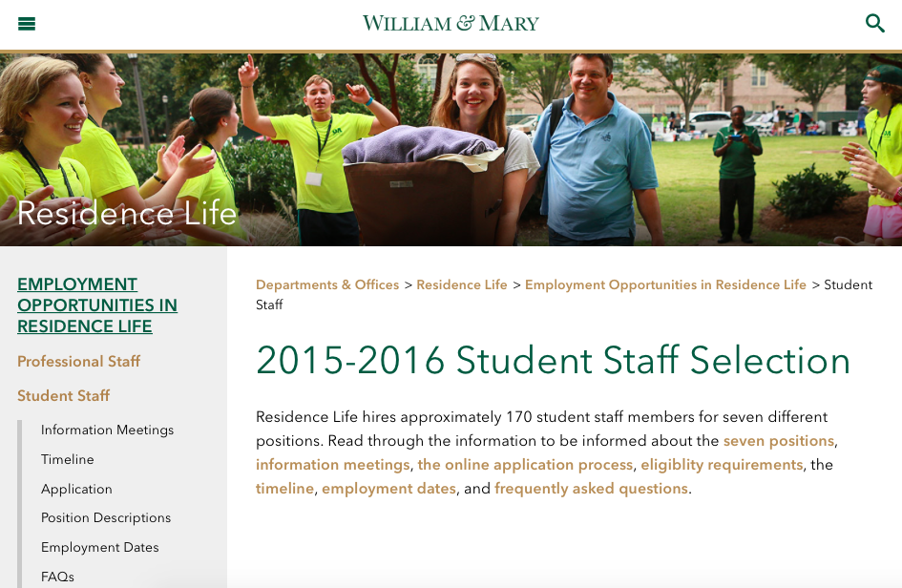Open the hamburger menu icon
This screenshot has width=902, height=588.
tap(27, 24)
